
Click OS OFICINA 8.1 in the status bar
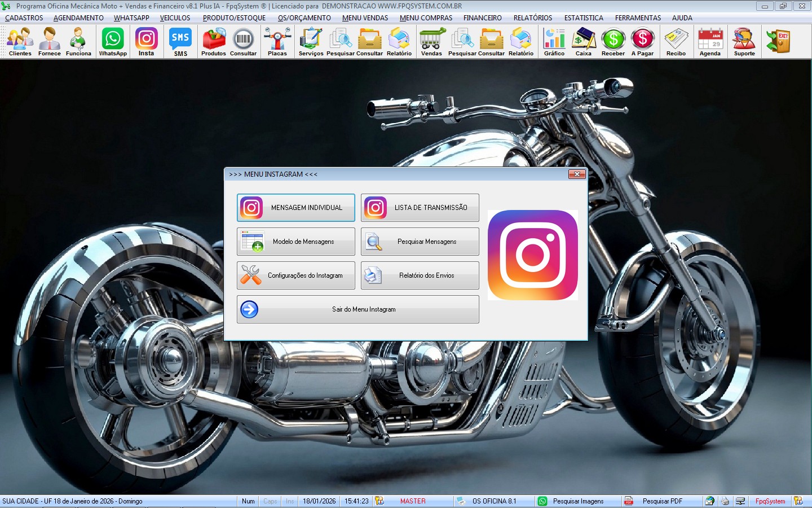click(x=495, y=501)
